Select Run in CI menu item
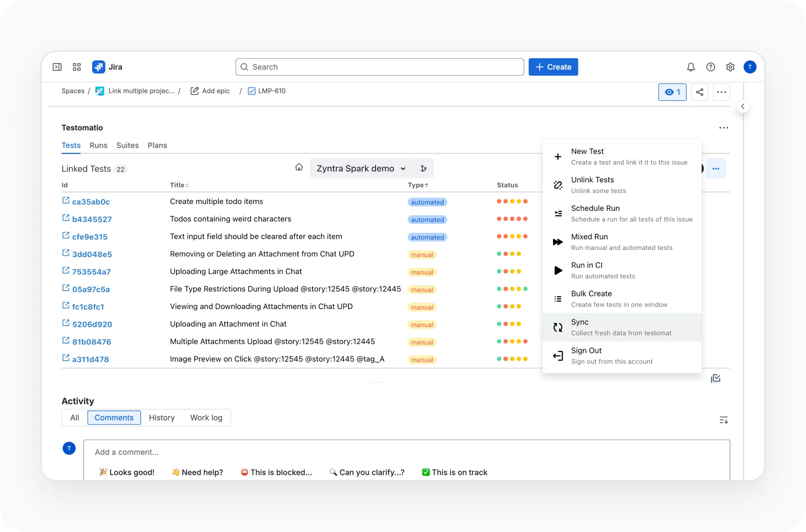Screen dimensions: 806x532 click(622, 270)
